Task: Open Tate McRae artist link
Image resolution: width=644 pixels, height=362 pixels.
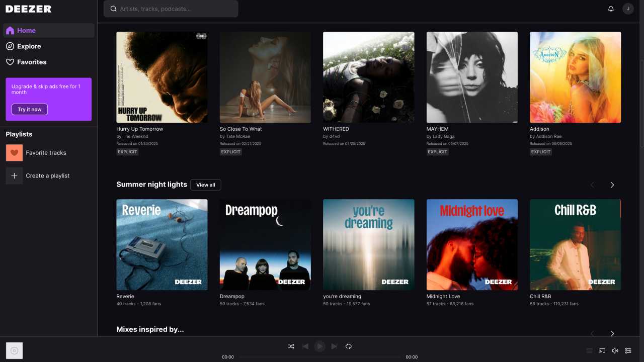Action: point(238,136)
